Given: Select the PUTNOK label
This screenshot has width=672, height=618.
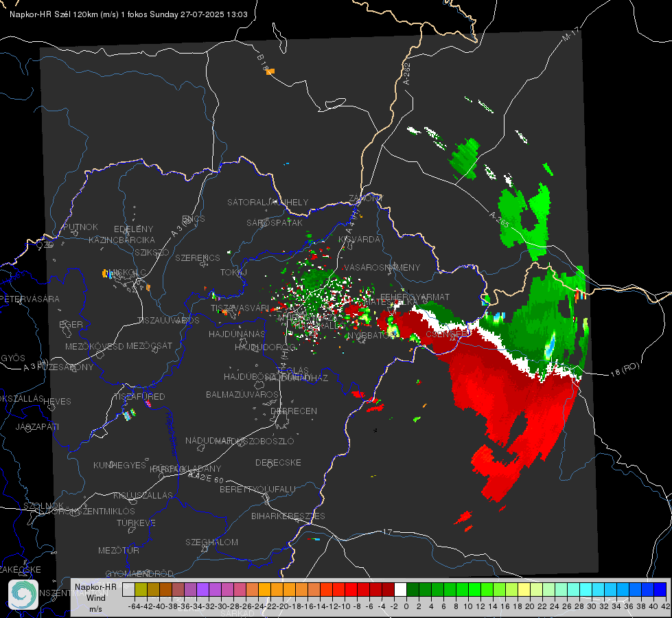Looking at the screenshot, I should coord(80,227).
